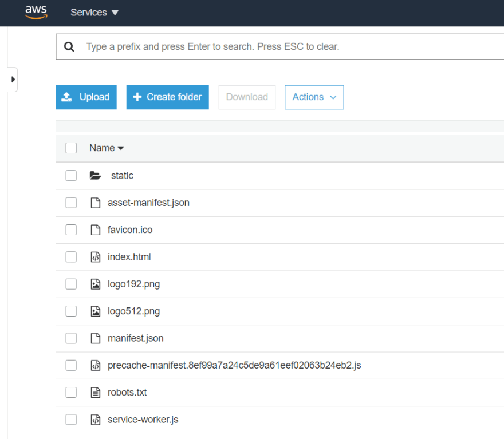
Task: Click the index.html code file icon
Action: [x=96, y=257]
